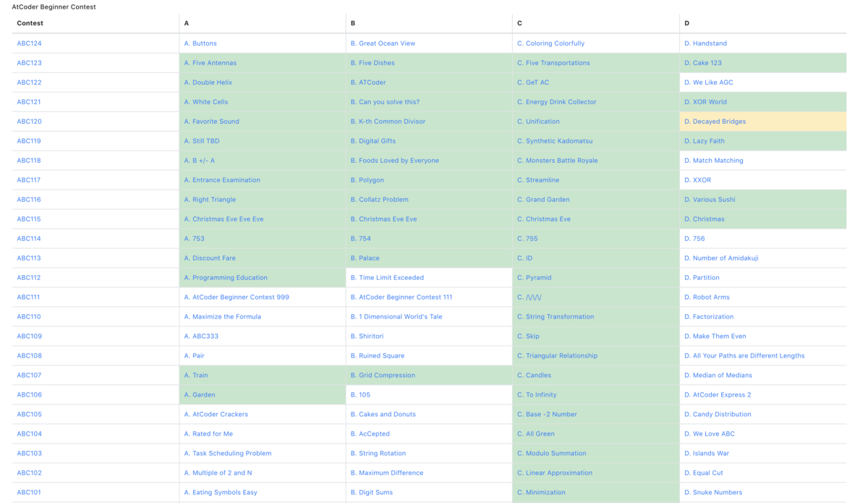
Task: Open problem B. 754
Action: (x=360, y=239)
